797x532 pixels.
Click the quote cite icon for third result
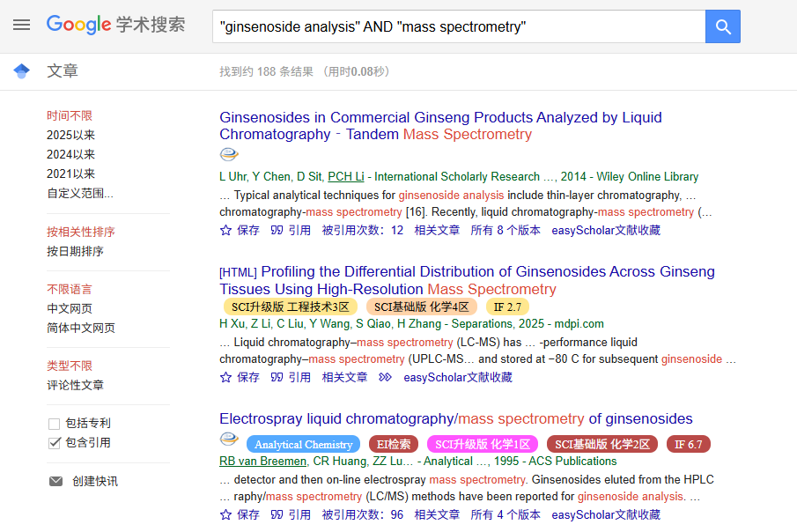277,514
